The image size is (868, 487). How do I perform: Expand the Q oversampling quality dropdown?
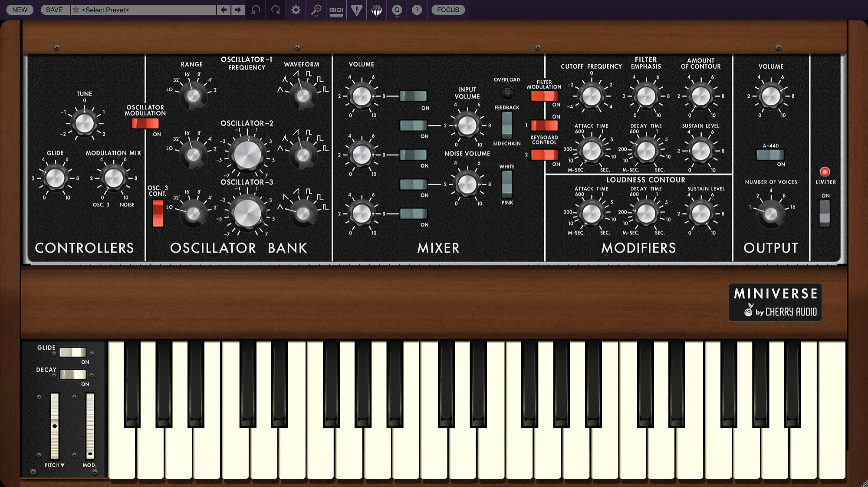point(397,10)
